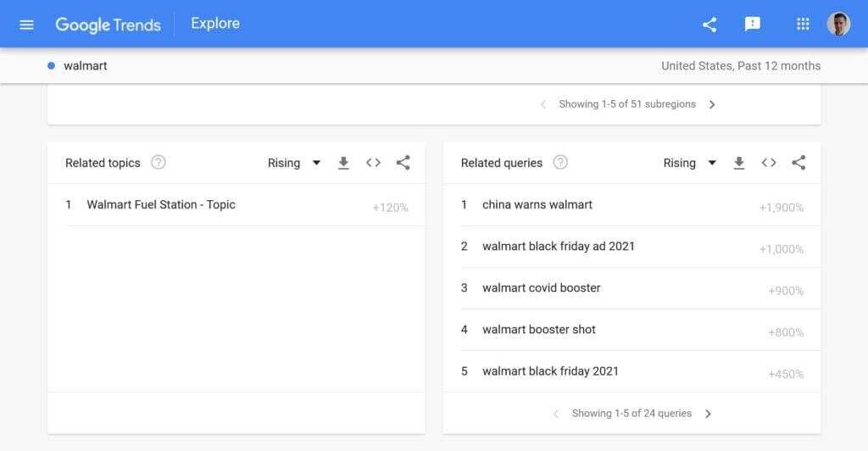Show help for Related topics
Viewport: 868px width, 451px height.
[x=159, y=163]
